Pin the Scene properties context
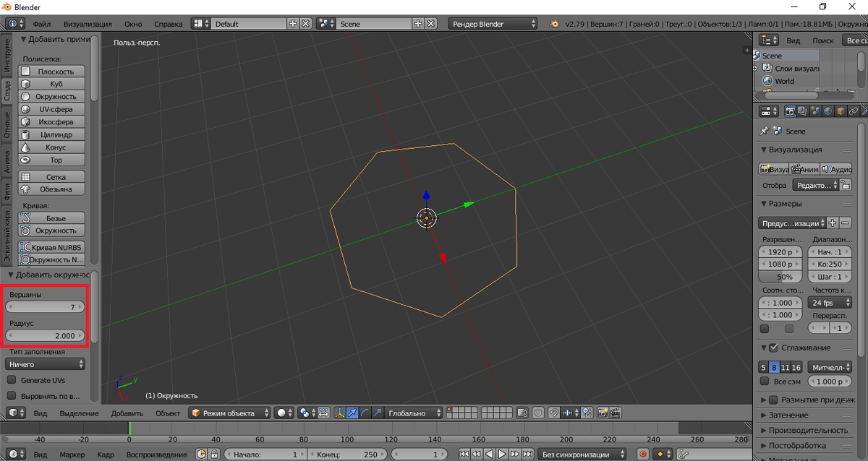The width and height of the screenshot is (868, 461). [764, 132]
